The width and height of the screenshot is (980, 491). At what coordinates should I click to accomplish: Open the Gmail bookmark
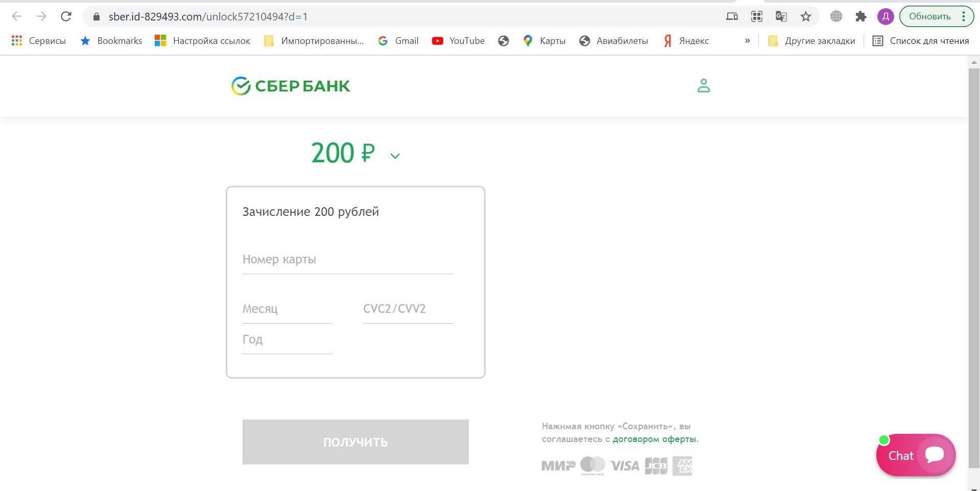(398, 41)
